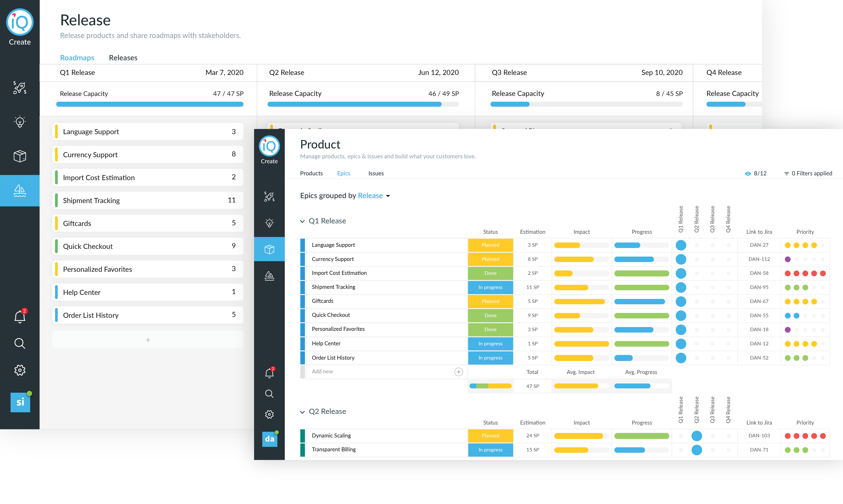Open settings gear in Product window sidebar

(x=269, y=414)
